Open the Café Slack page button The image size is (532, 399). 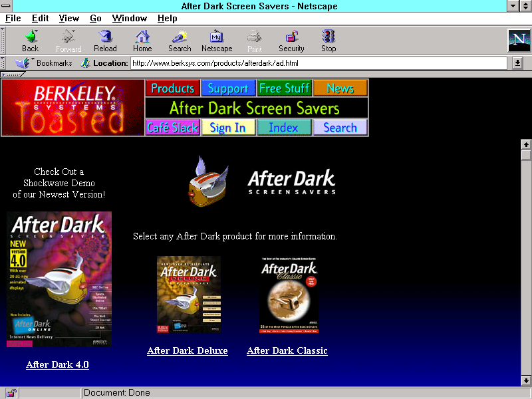[173, 128]
